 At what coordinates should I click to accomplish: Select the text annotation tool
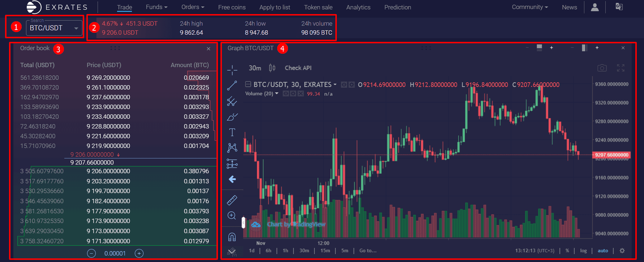[232, 132]
